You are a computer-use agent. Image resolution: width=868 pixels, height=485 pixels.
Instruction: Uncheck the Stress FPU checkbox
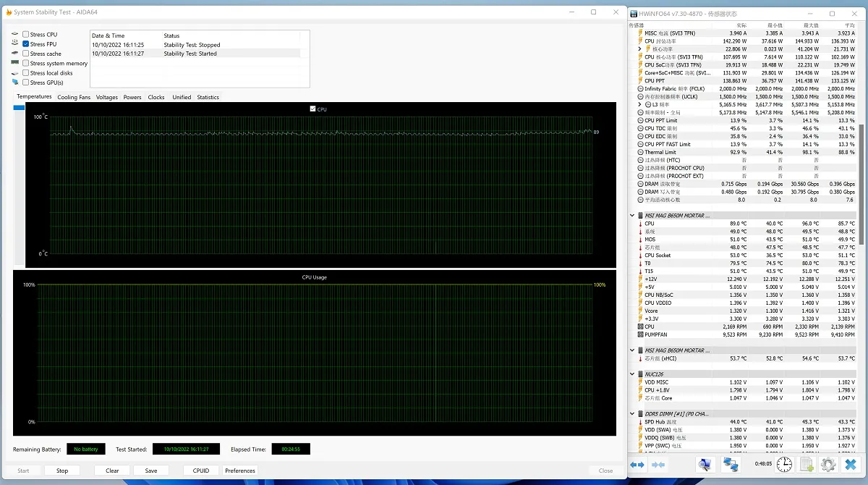click(x=26, y=43)
